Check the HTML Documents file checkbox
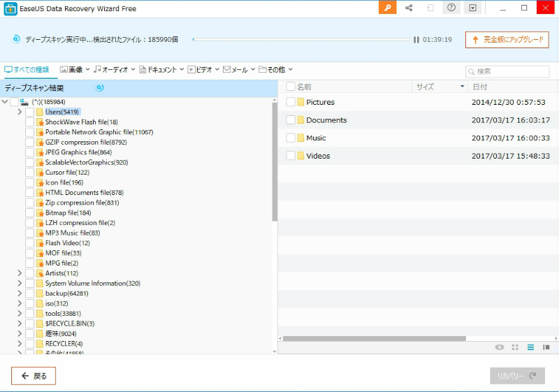The width and height of the screenshot is (559, 392). (30, 193)
